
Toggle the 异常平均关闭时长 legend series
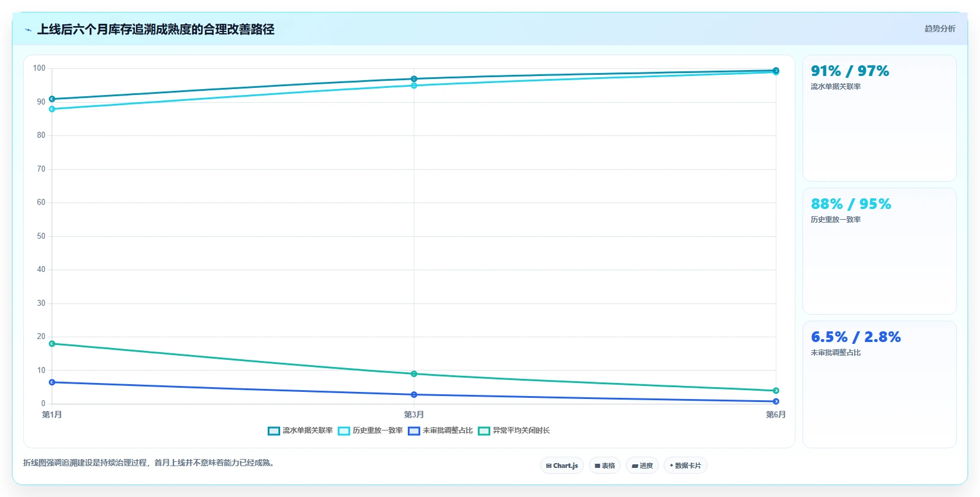(513, 430)
